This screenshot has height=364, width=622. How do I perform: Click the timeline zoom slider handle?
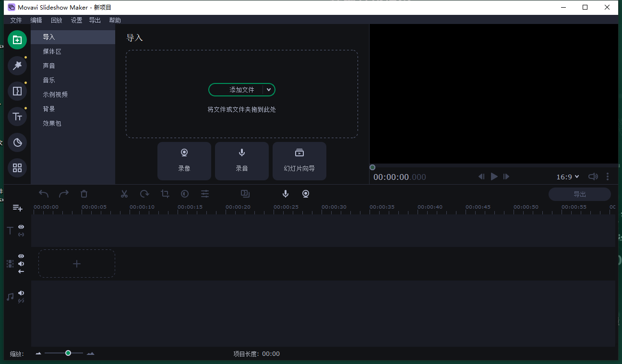68,353
